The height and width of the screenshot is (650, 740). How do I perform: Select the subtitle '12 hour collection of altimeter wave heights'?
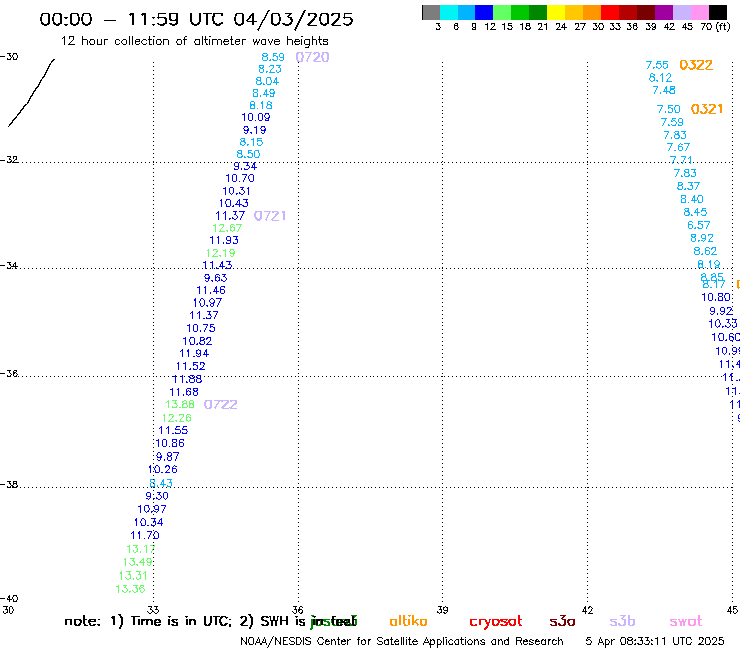click(x=194, y=41)
